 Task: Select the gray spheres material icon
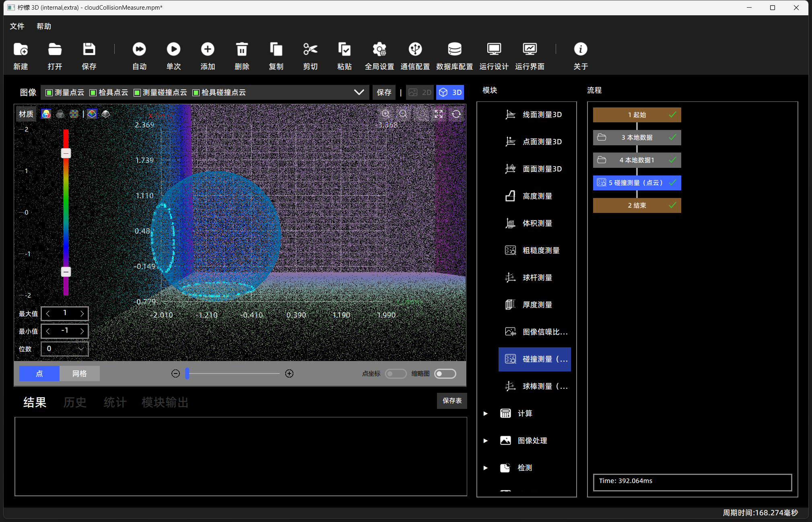click(x=60, y=114)
